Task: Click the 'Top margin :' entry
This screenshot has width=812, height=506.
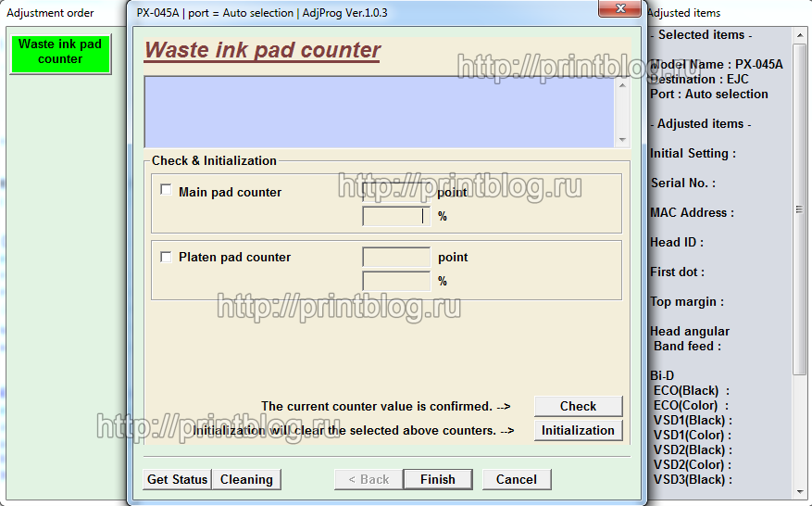Action: coord(687,302)
